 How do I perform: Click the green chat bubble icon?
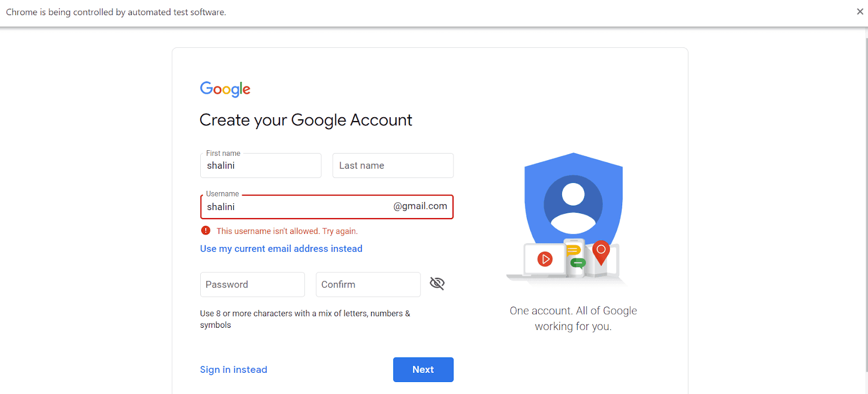point(578,263)
